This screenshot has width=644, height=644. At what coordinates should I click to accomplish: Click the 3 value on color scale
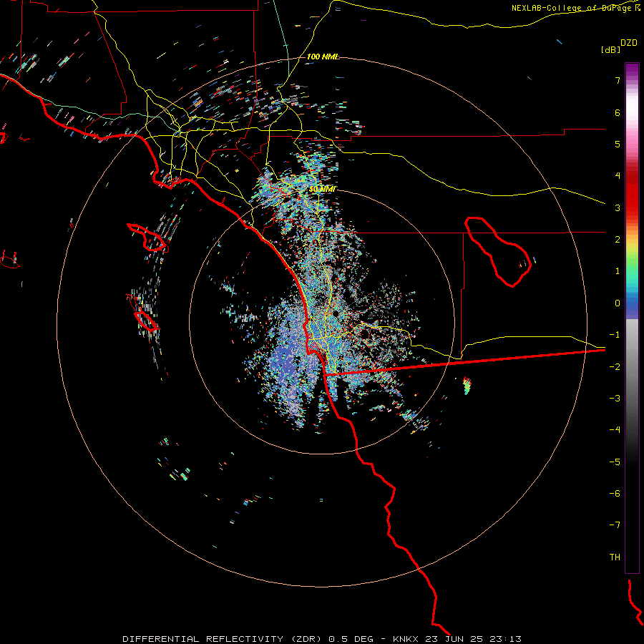point(618,208)
